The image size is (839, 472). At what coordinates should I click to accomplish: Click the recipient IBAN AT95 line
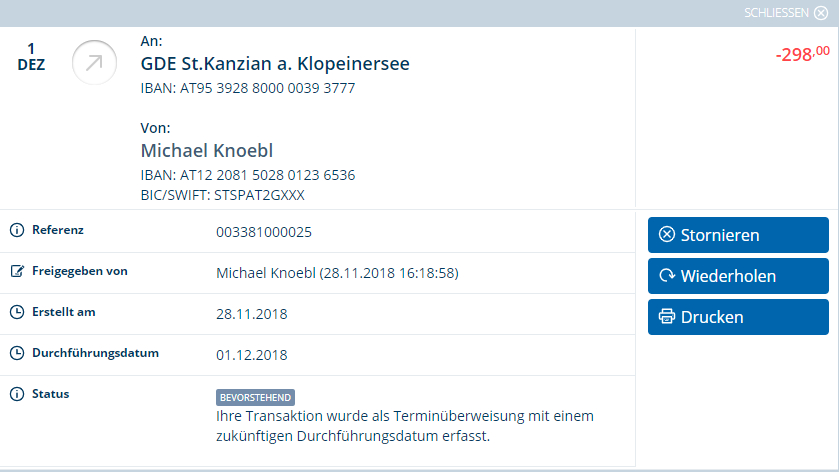pyautogui.click(x=248, y=88)
